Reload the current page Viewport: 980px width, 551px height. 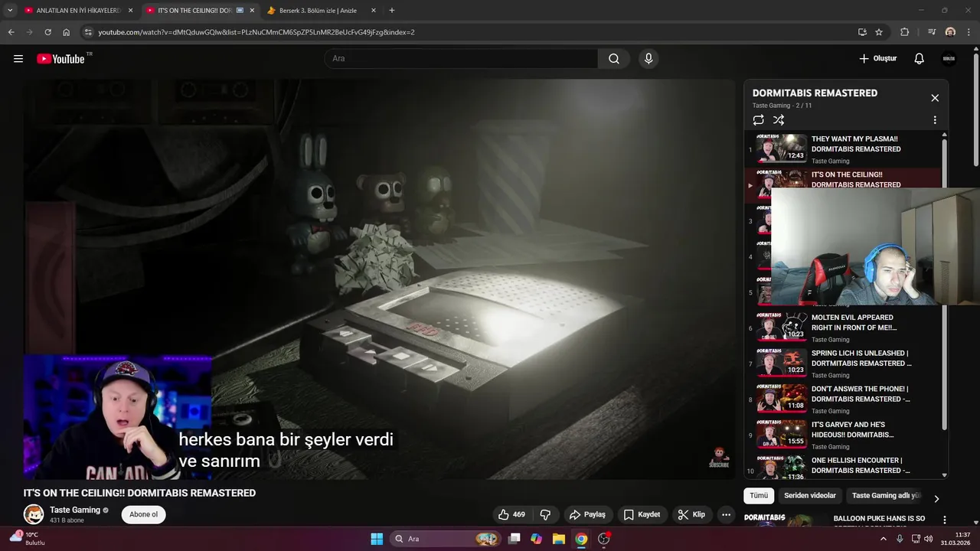47,32
